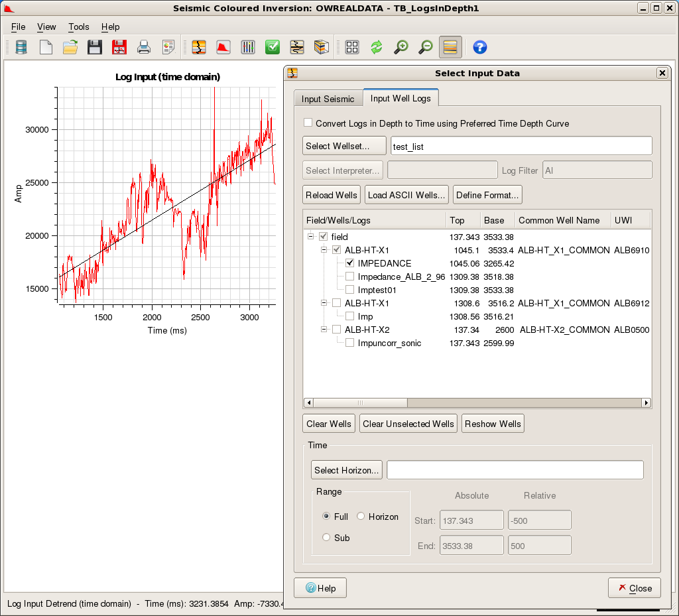
Task: Click the red floppy save-as icon
Action: [x=119, y=47]
